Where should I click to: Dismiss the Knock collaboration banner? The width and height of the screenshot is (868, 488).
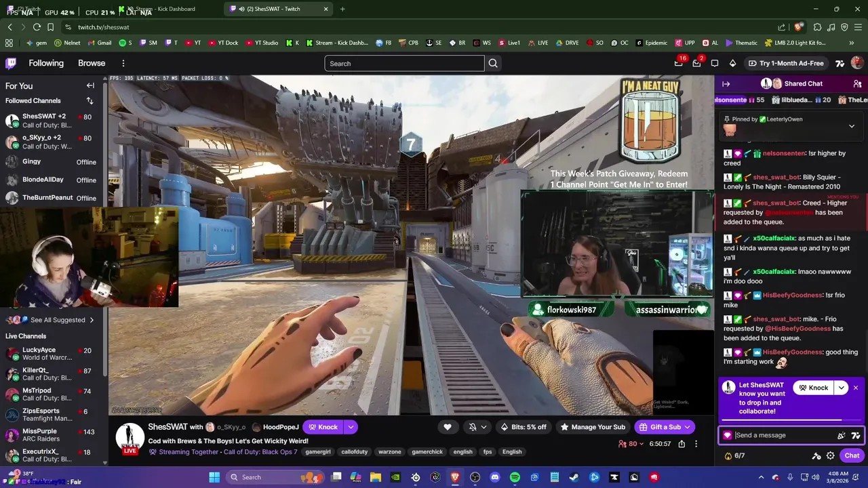click(856, 388)
